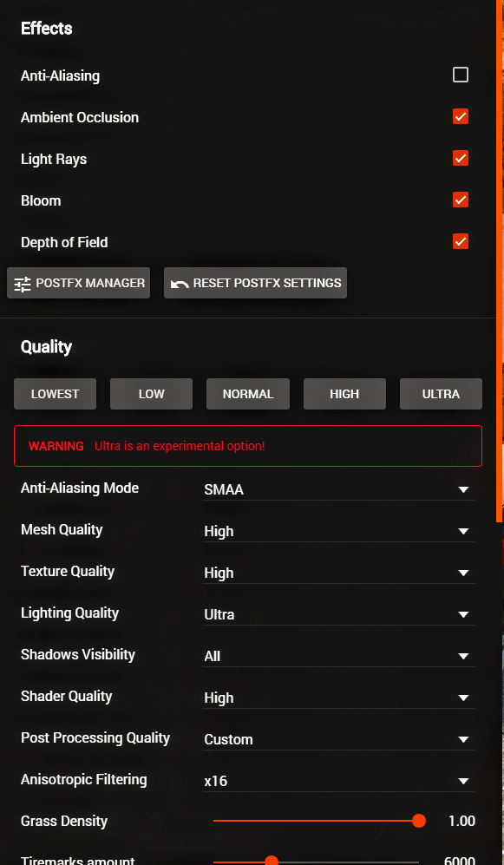
Task: Enable the Anti-Aliasing checkbox
Action: [461, 75]
